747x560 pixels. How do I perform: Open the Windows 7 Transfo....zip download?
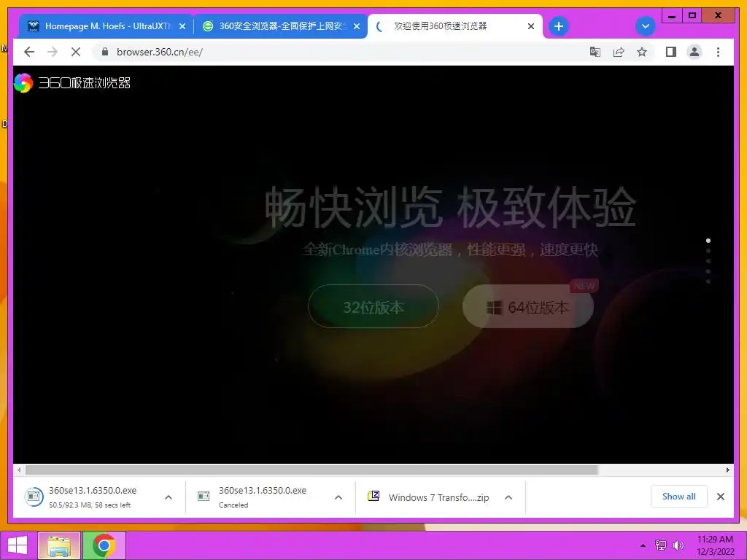[429, 497]
